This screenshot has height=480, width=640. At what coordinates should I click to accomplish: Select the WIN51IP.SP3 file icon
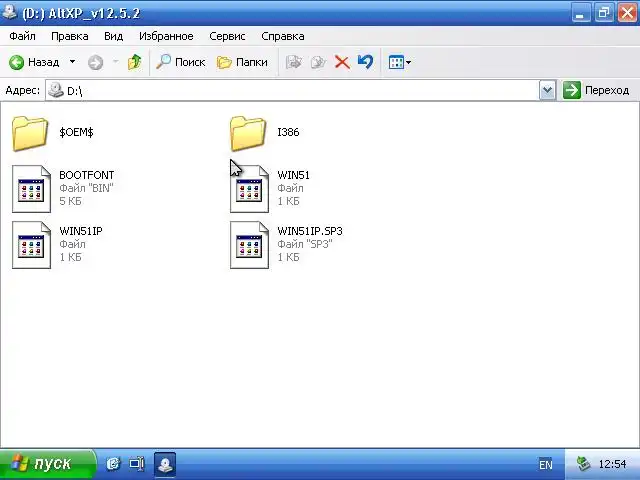click(x=249, y=245)
